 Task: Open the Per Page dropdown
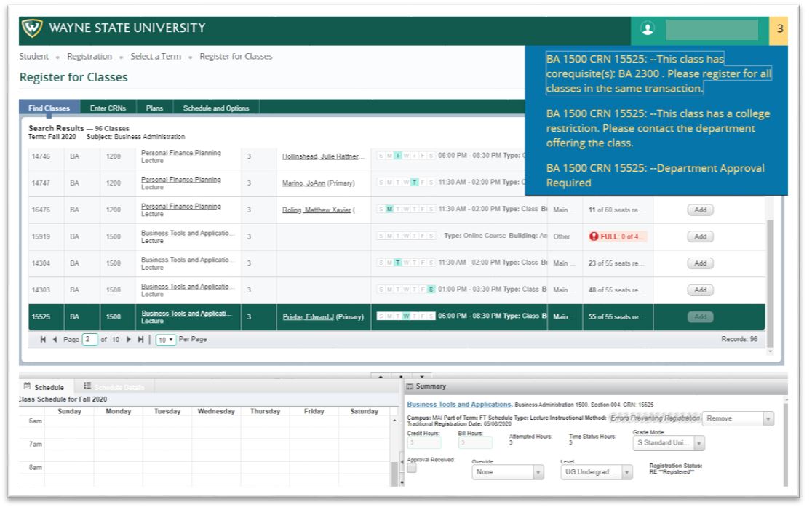(x=166, y=340)
